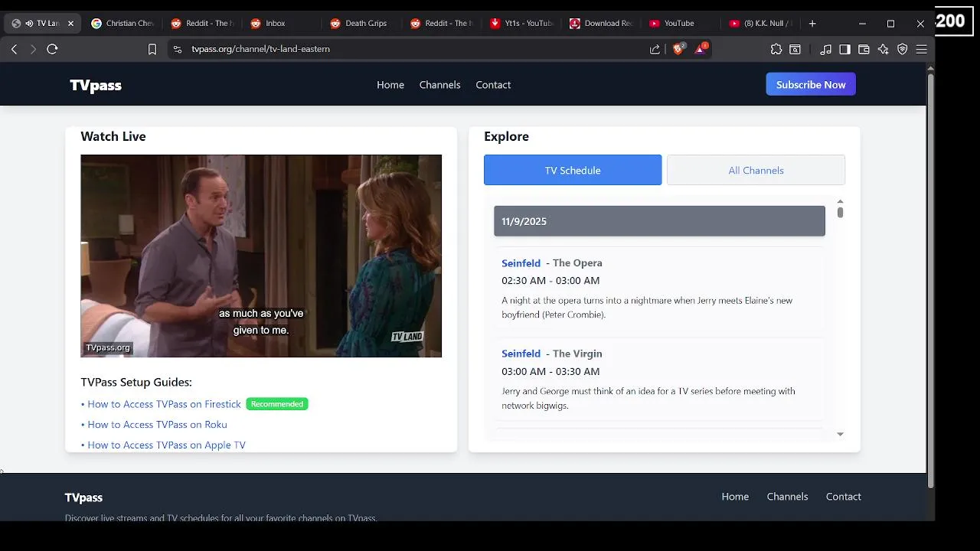Reload the TVpass page
The width and height of the screenshot is (980, 551).
pyautogui.click(x=52, y=49)
